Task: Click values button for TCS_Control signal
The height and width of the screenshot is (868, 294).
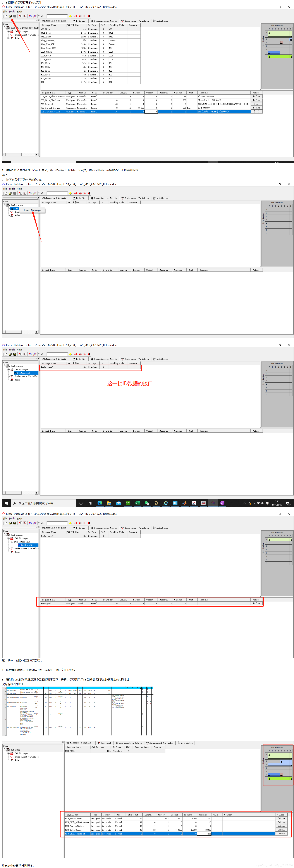Action: click(256, 104)
